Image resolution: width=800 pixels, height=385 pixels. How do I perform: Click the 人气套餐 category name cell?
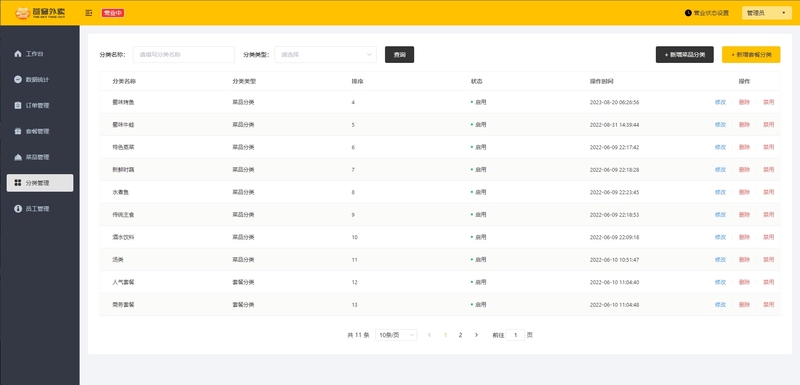coord(123,282)
